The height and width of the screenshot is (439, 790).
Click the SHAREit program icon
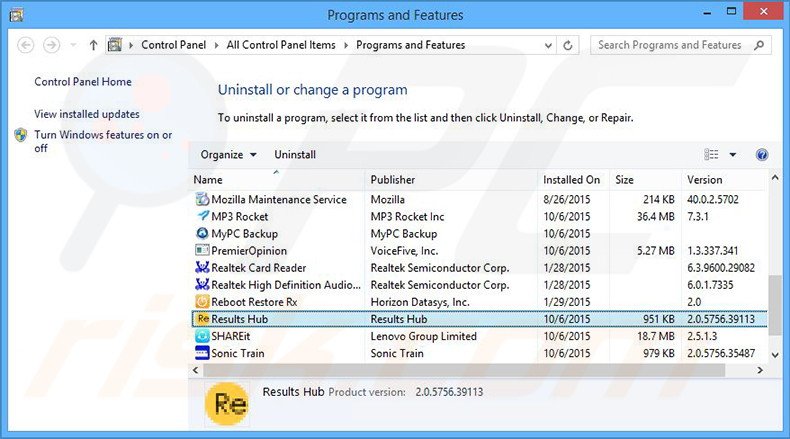[x=202, y=336]
